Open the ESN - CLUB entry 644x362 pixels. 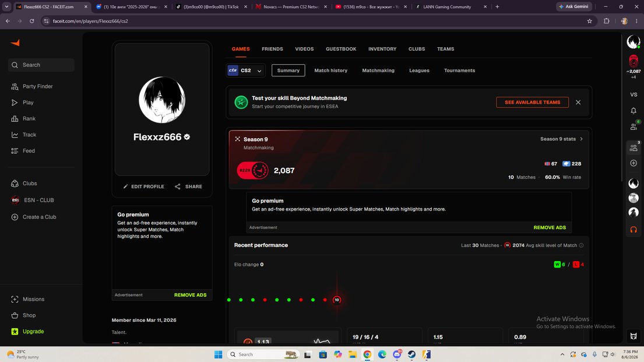click(x=33, y=200)
